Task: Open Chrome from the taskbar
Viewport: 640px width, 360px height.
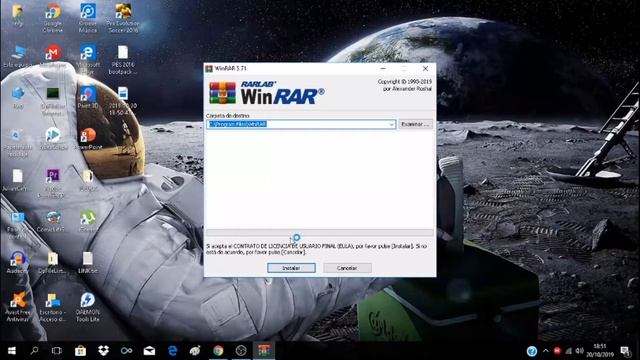Action: 218,351
